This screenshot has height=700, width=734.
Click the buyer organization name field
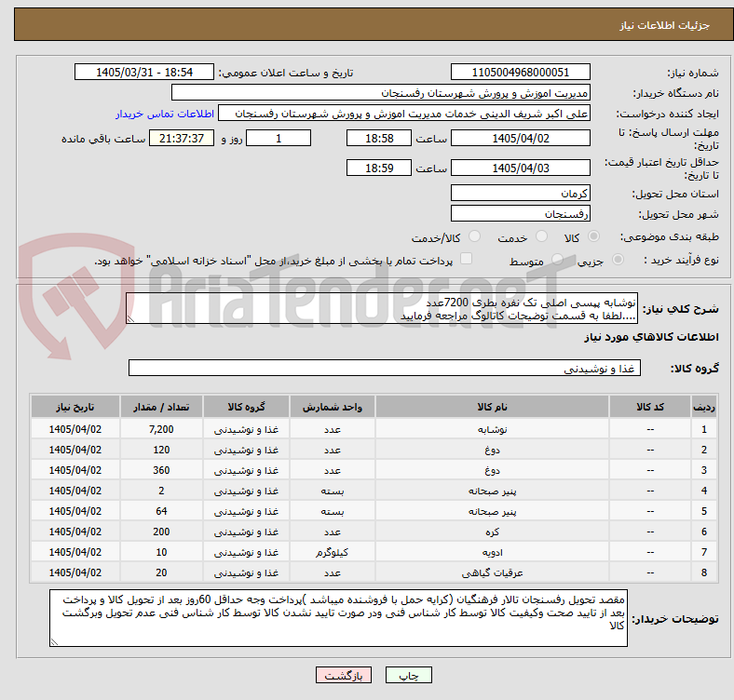click(x=381, y=93)
